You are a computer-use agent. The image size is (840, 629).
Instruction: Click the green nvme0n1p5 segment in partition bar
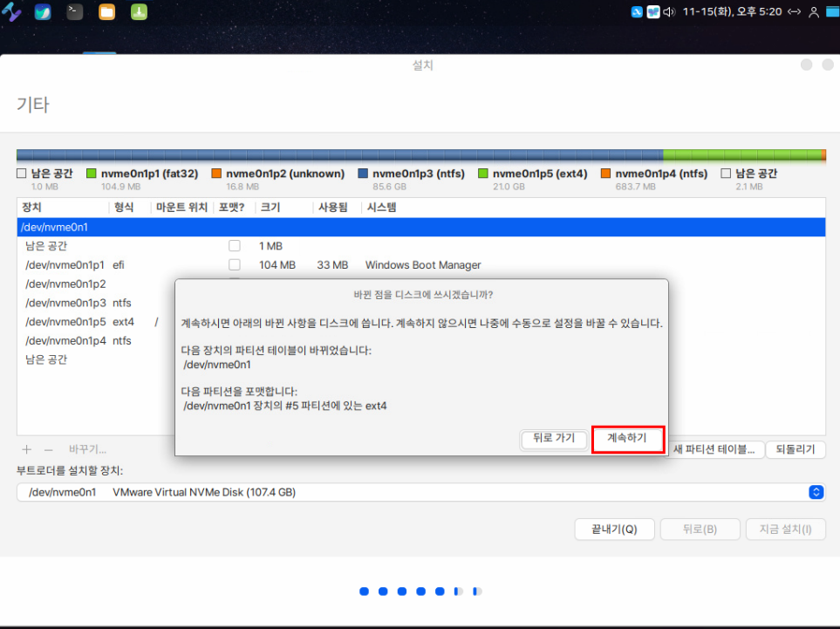[x=741, y=155]
